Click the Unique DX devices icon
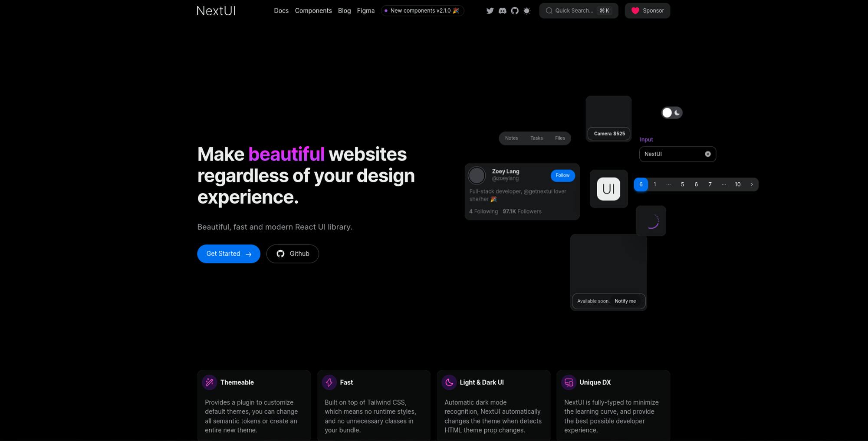This screenshot has width=868, height=441. (x=569, y=382)
